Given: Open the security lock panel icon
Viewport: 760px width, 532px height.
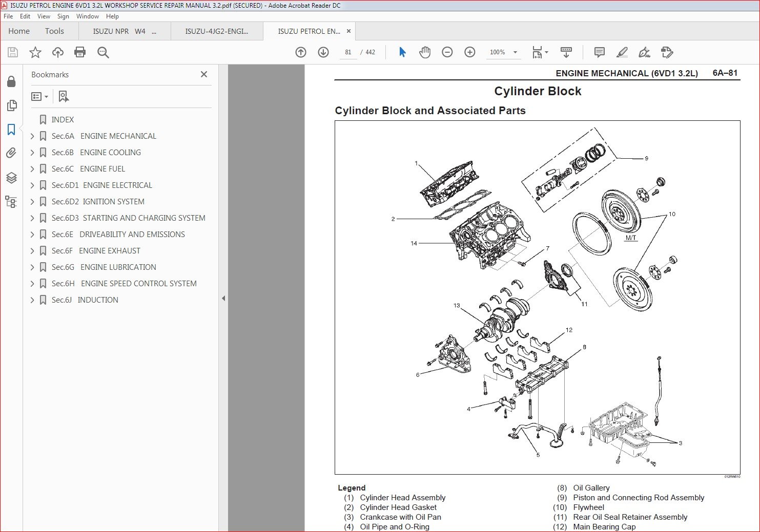Looking at the screenshot, I should 11,82.
